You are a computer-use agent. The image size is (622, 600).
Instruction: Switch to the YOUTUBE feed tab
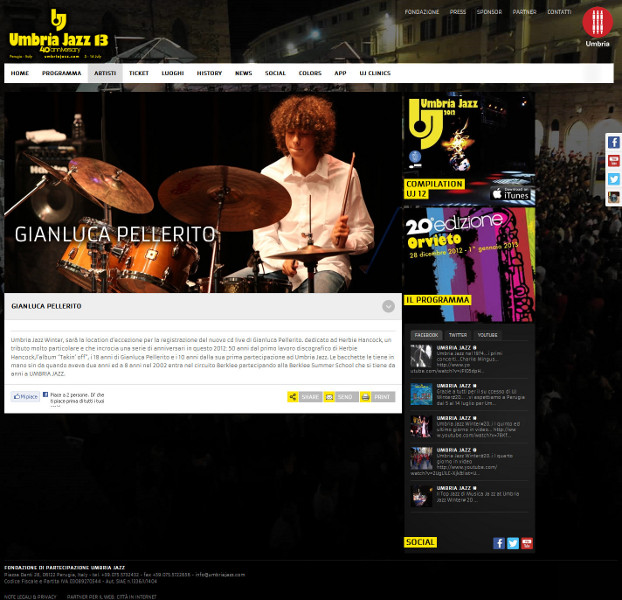[488, 335]
